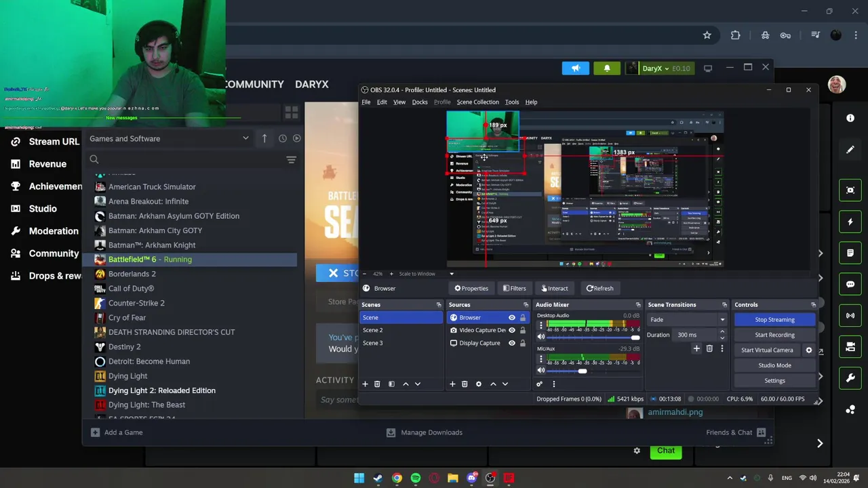
Task: Open OBS Settings button
Action: 774,381
